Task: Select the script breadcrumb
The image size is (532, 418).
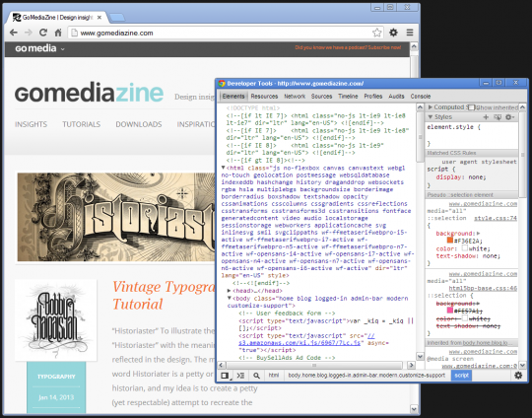Action: click(461, 376)
